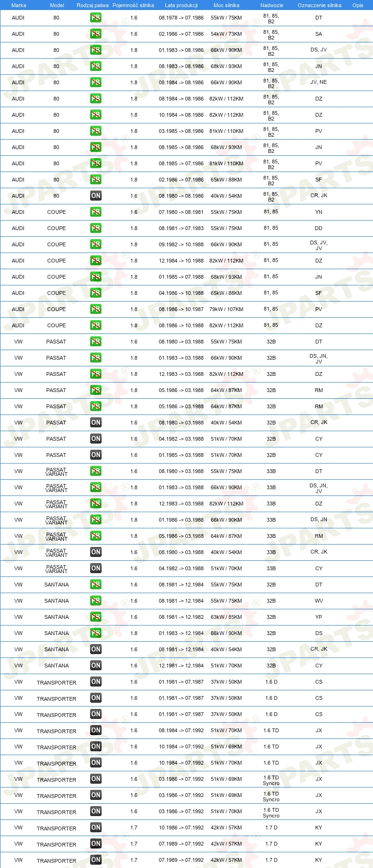
Task: Select the date range '01.1985 -> 03.1988'
Action: pos(181,455)
